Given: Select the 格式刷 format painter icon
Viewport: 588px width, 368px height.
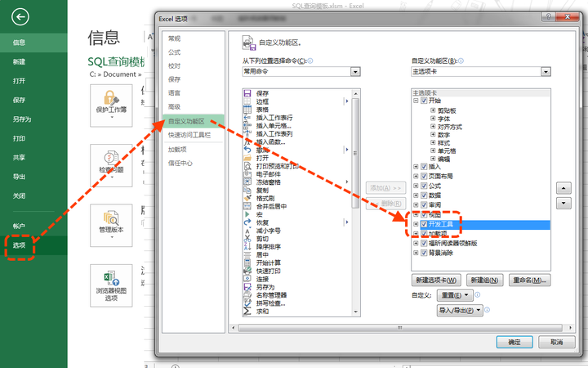Looking at the screenshot, I should pos(247,198).
